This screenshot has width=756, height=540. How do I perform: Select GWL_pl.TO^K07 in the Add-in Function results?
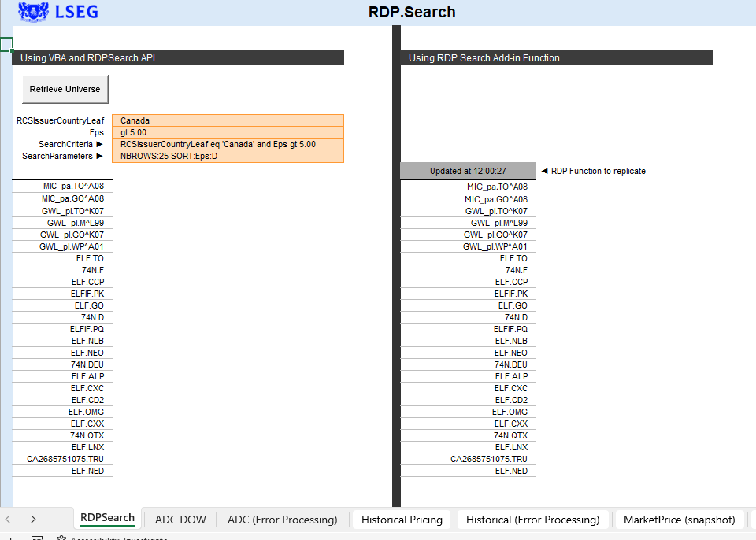[x=468, y=211]
